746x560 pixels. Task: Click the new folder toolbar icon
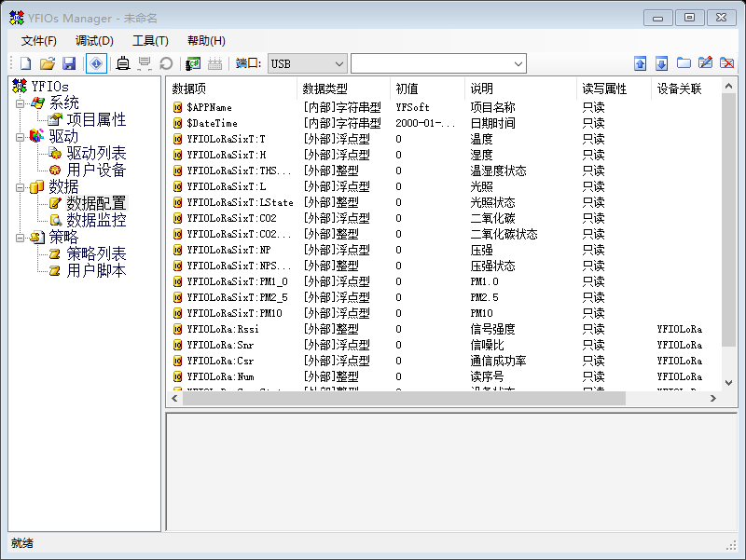684,62
